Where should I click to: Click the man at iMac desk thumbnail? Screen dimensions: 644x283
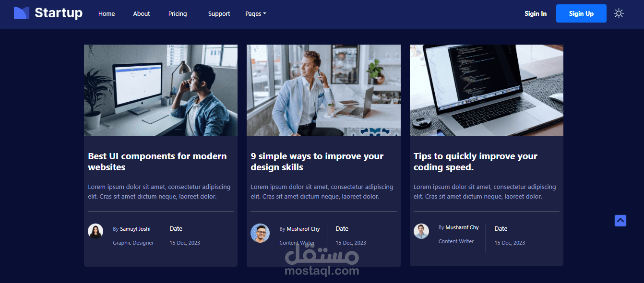point(161,90)
